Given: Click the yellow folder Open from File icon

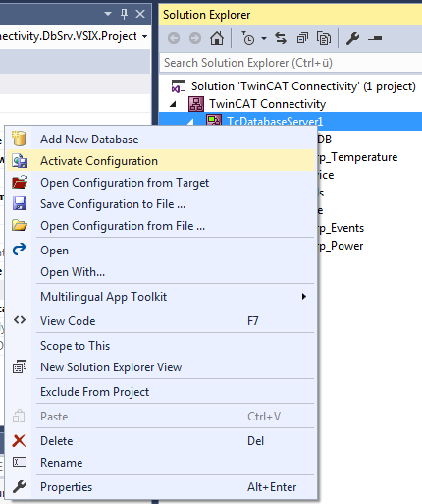Looking at the screenshot, I should [x=20, y=225].
